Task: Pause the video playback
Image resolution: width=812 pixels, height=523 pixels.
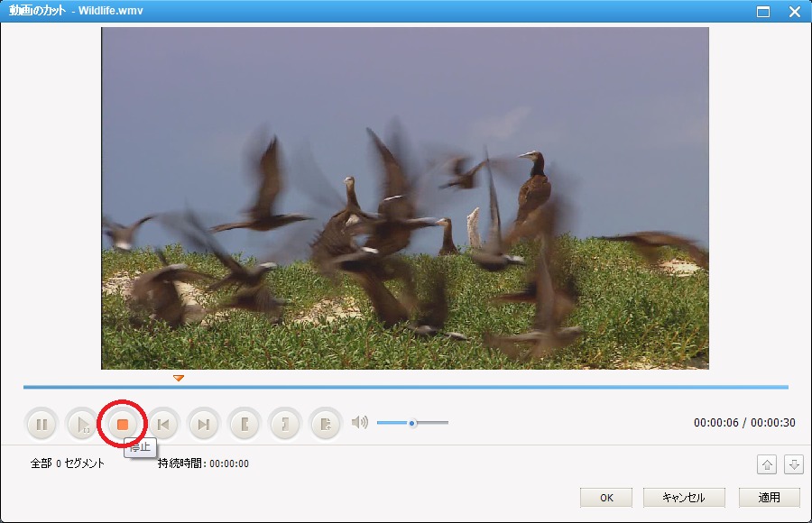Action: click(x=42, y=425)
